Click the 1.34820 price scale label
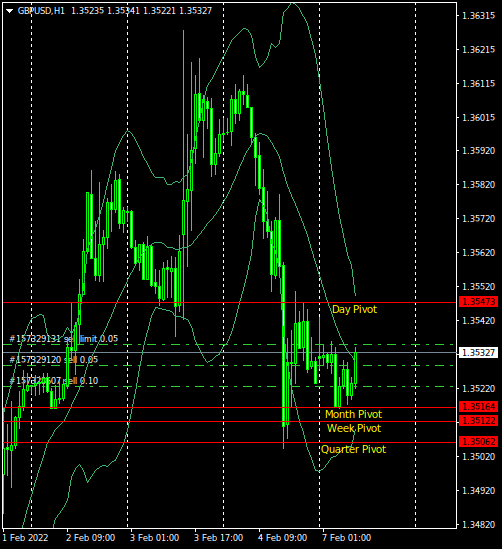The image size is (502, 549). coord(479,525)
